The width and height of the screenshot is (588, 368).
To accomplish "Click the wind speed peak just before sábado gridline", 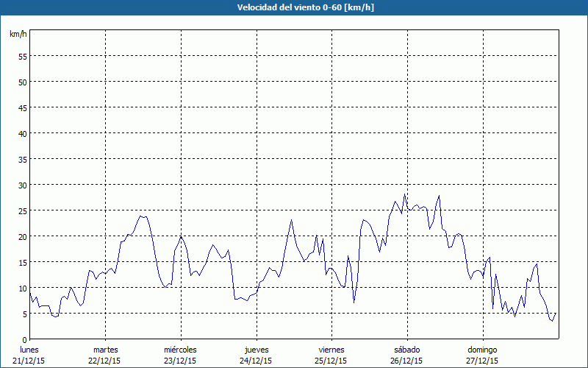I will coord(405,194).
